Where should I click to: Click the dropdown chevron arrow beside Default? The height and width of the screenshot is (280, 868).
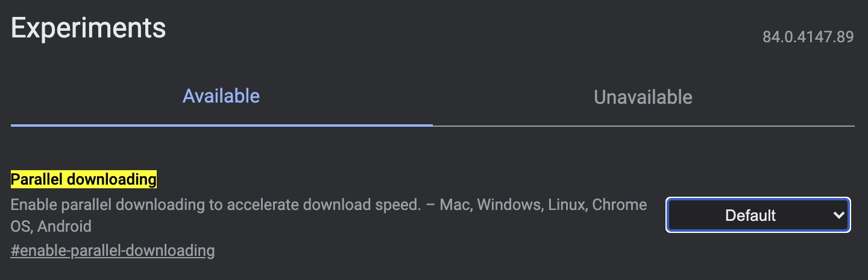pyautogui.click(x=838, y=215)
